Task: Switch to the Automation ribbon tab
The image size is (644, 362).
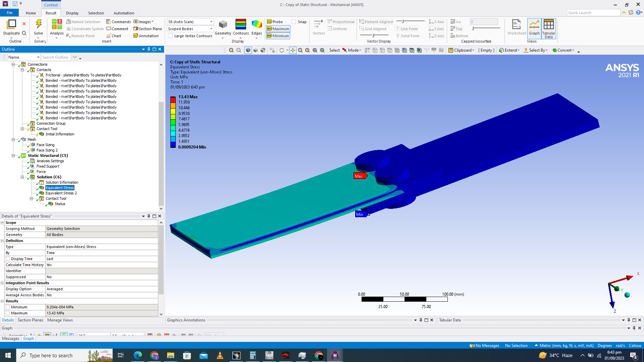Action: click(x=124, y=13)
